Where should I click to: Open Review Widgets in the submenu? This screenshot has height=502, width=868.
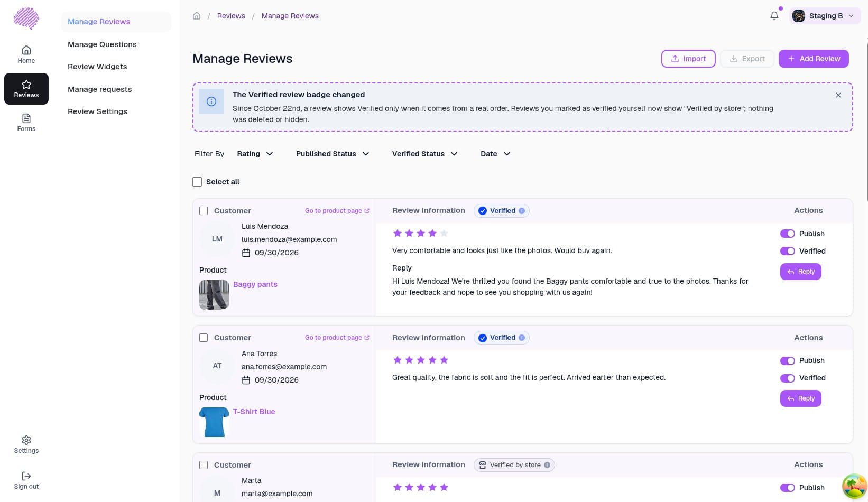pos(97,67)
